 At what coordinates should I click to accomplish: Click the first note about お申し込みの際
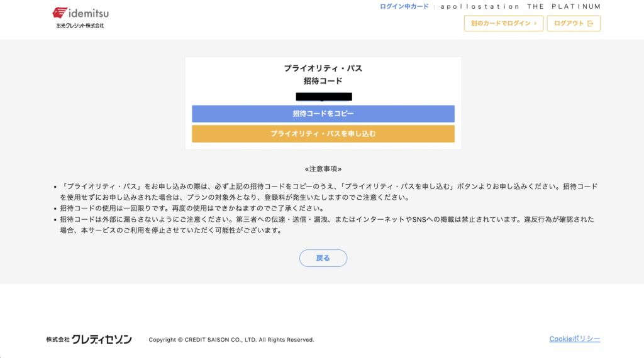[x=328, y=192]
